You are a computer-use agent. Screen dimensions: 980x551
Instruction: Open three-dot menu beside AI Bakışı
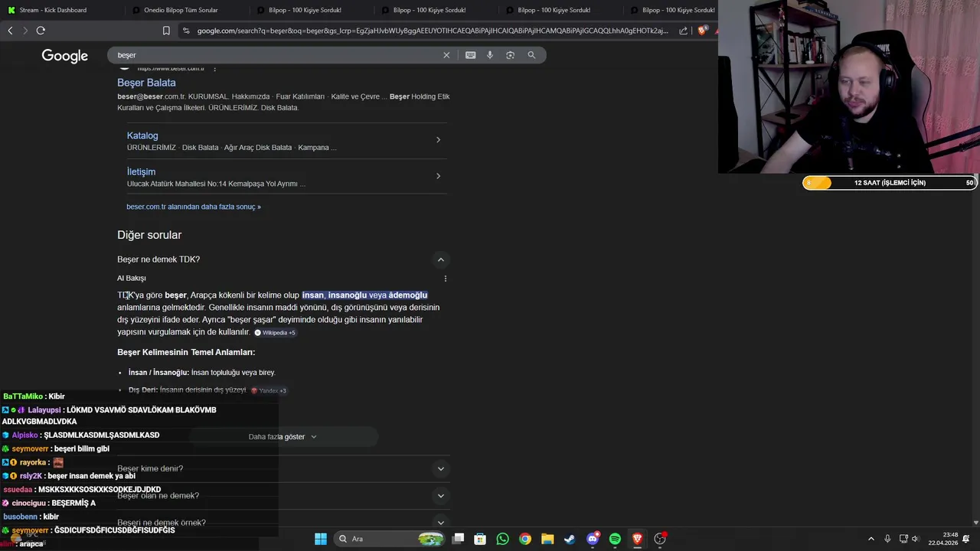[x=446, y=279]
